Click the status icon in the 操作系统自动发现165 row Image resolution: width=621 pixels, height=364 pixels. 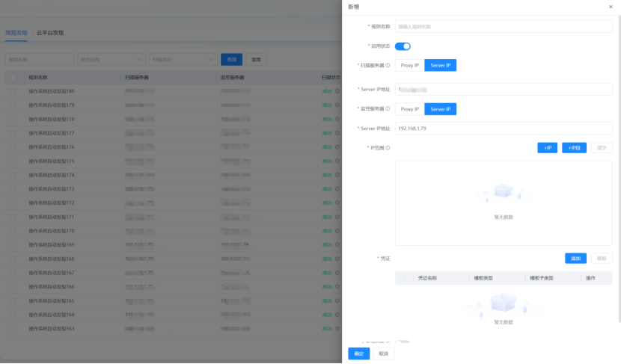(338, 300)
